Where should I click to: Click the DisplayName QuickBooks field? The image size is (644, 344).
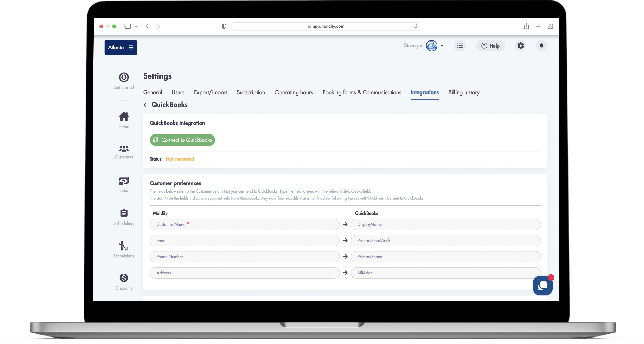coord(446,224)
